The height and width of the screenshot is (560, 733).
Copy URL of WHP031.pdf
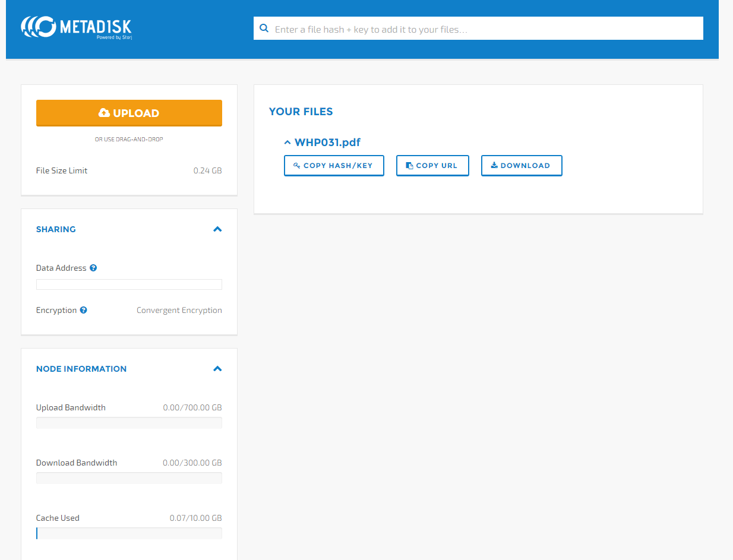432,166
